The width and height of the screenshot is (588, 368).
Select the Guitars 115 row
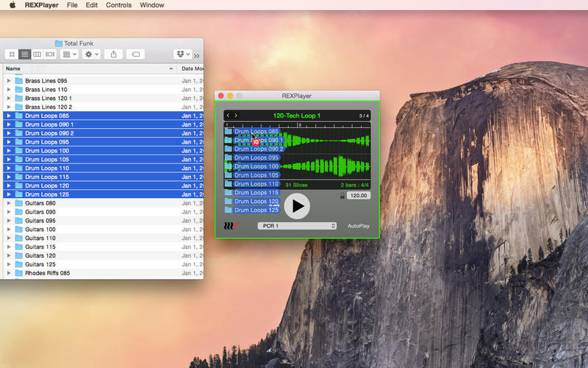click(x=103, y=247)
